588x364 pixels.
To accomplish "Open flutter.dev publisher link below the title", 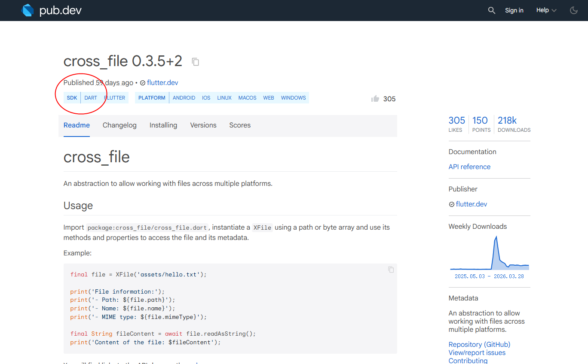I will click(162, 83).
